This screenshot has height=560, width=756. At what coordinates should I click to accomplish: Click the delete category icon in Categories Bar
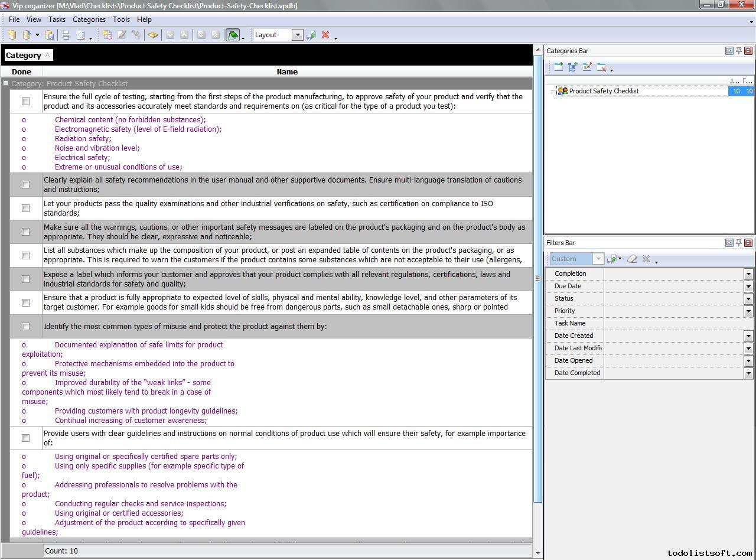pyautogui.click(x=601, y=67)
